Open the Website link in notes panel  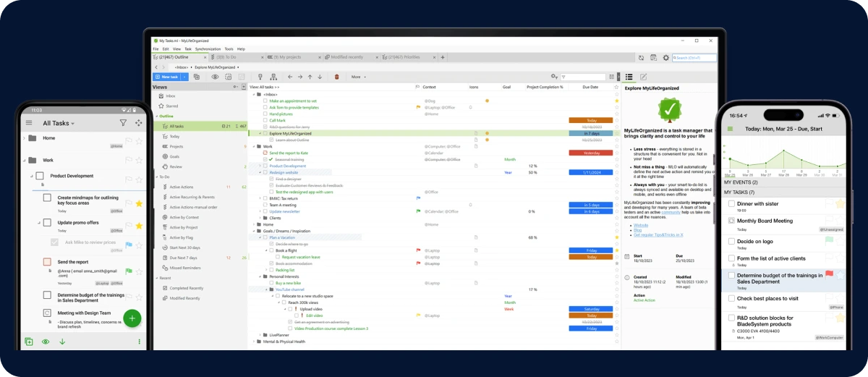point(641,225)
